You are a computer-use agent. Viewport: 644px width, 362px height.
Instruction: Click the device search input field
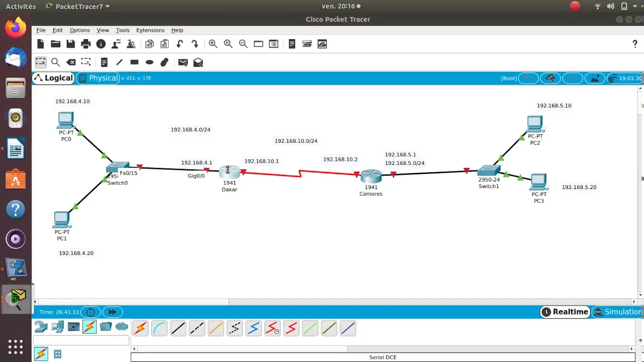(x=81, y=341)
